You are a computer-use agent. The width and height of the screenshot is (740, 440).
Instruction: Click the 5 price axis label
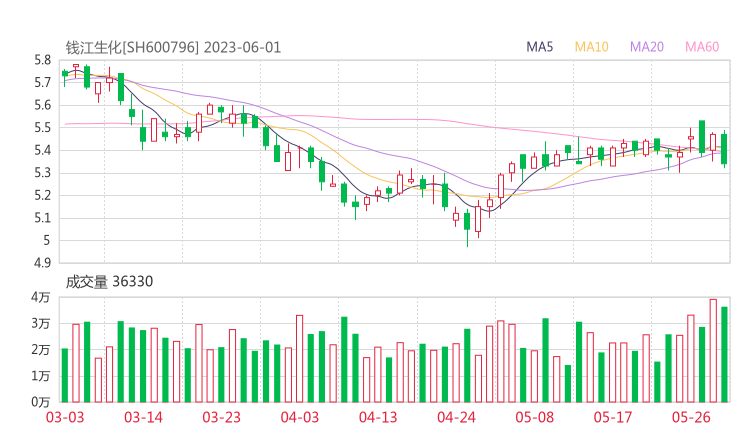[x=46, y=240]
